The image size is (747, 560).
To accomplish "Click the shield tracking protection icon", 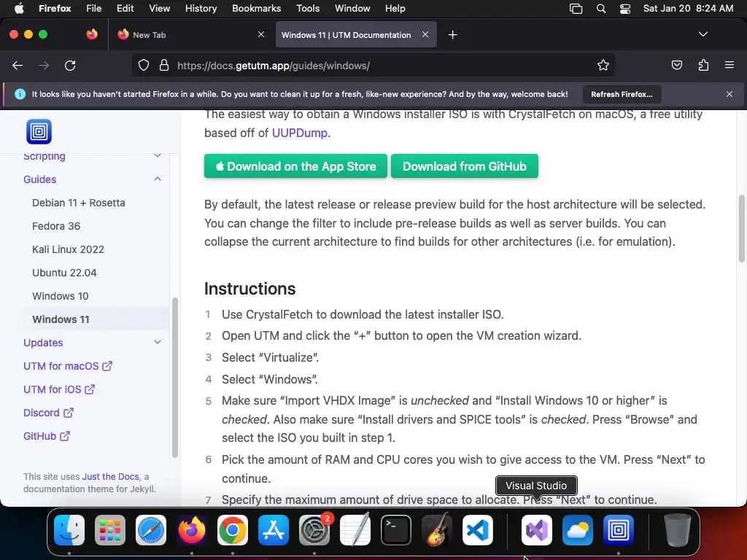I will coord(144,65).
